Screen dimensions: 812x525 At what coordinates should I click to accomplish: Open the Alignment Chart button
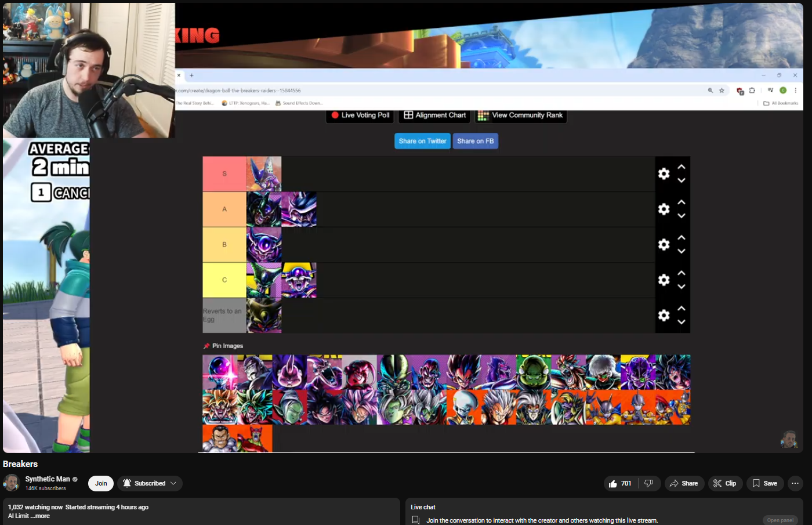pos(435,115)
